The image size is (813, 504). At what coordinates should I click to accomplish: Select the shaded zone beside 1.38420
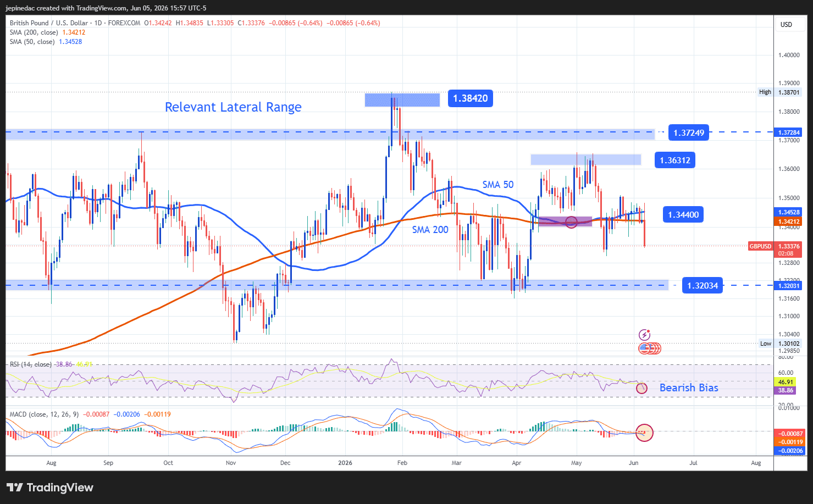[402, 100]
